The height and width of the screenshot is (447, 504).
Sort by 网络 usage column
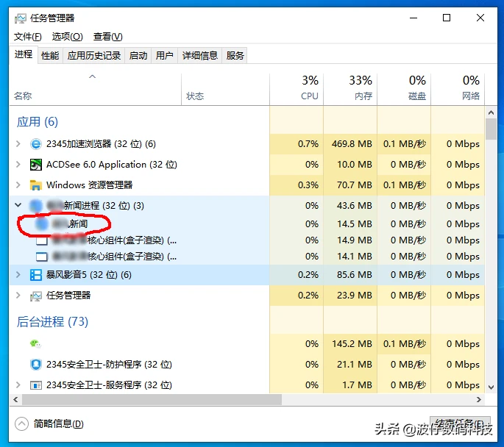[458, 89]
